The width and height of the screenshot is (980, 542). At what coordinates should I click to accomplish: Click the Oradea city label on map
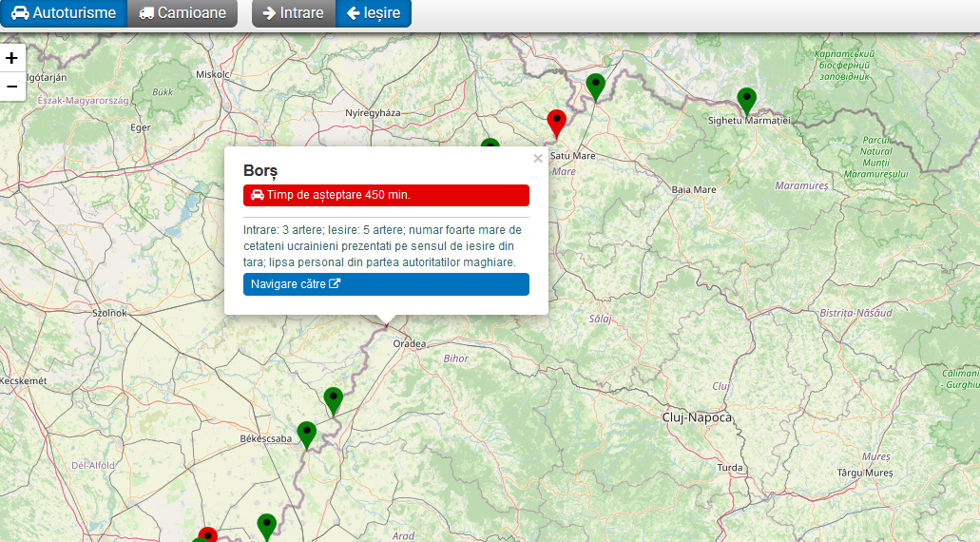coord(409,343)
